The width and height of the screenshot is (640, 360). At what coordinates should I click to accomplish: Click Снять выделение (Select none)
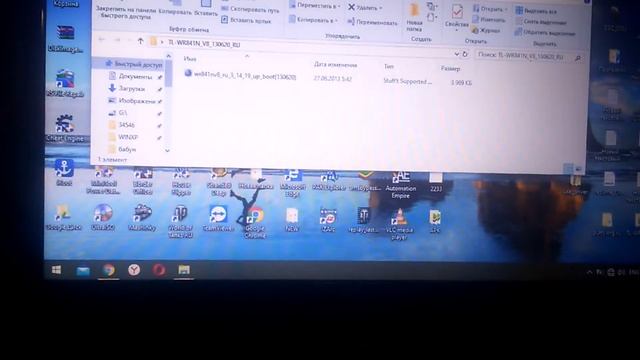click(540, 22)
